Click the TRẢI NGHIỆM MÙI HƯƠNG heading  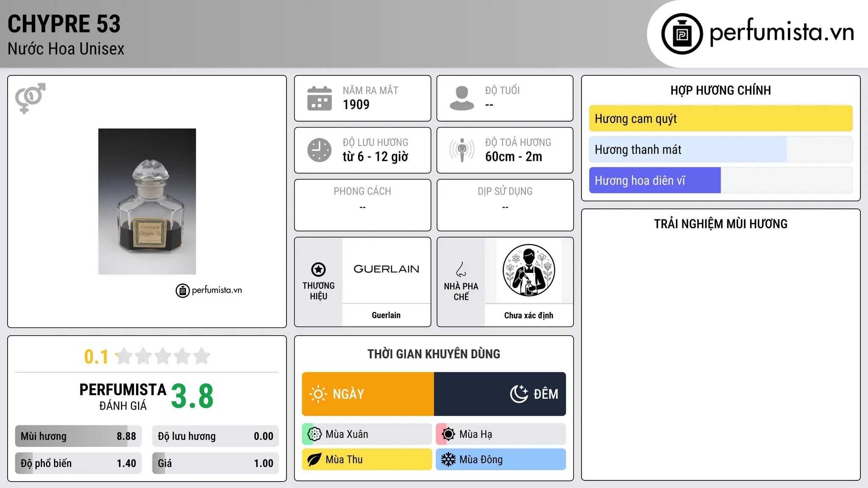[x=721, y=224]
